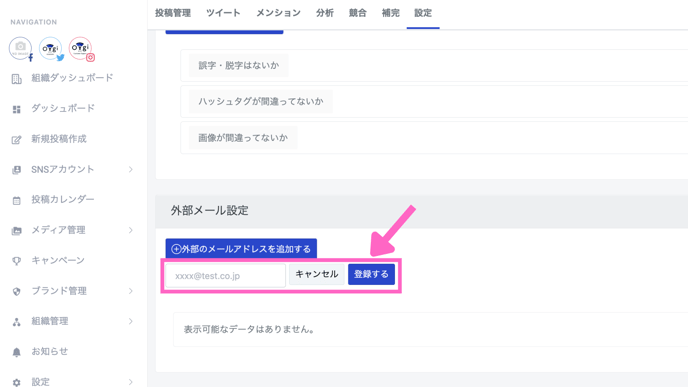Switch to the 投稿管理 tab
This screenshot has width=688, height=387.
tap(173, 13)
